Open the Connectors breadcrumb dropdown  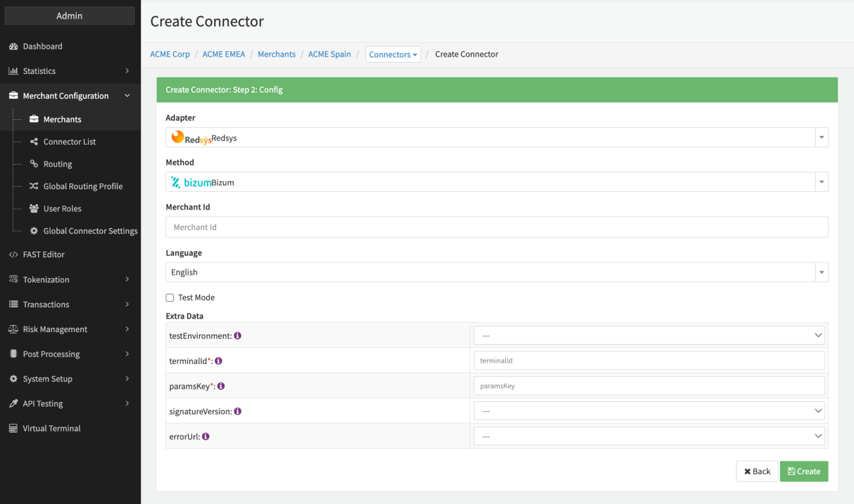coord(393,55)
